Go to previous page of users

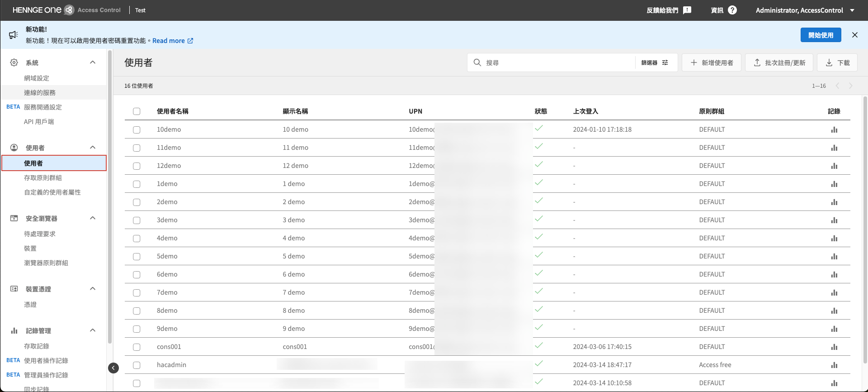(x=837, y=86)
